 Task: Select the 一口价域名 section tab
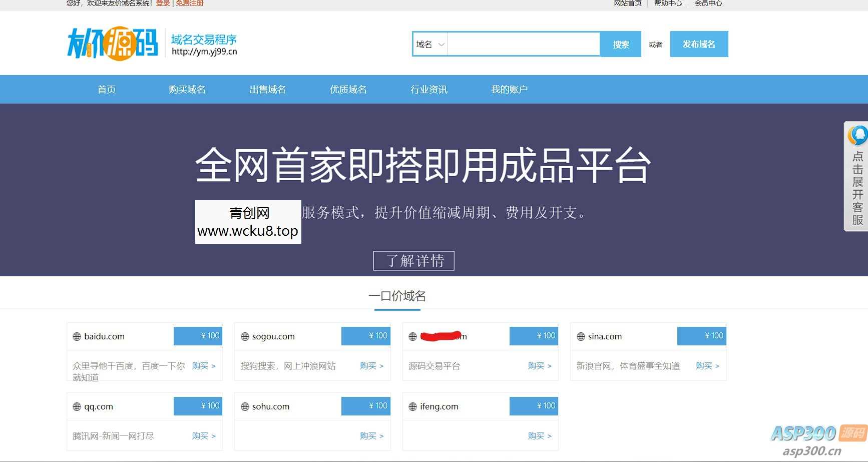pyautogui.click(x=398, y=296)
